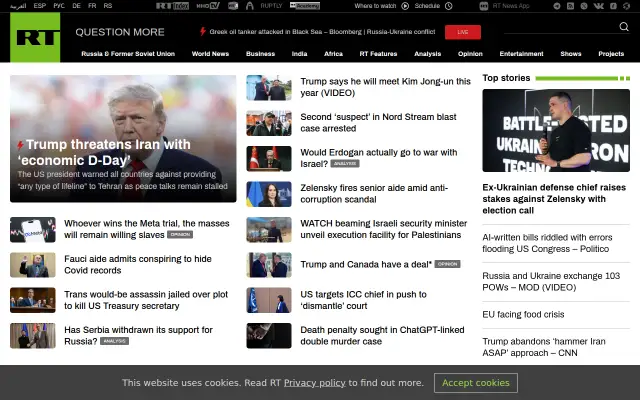Click the ANALYSIS tag on Serbia story
This screenshot has height=400, width=640.
[x=114, y=341]
